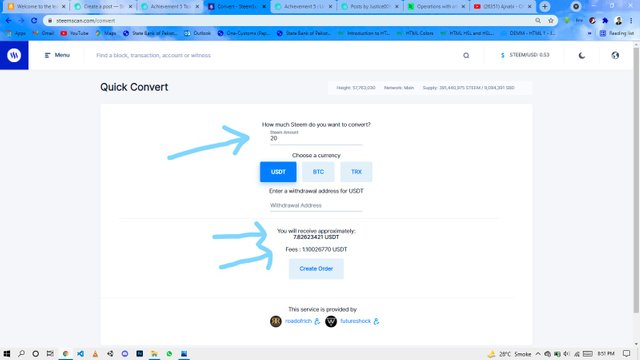The width and height of the screenshot is (640, 360).
Task: Click the Create Order button
Action: coord(316,269)
